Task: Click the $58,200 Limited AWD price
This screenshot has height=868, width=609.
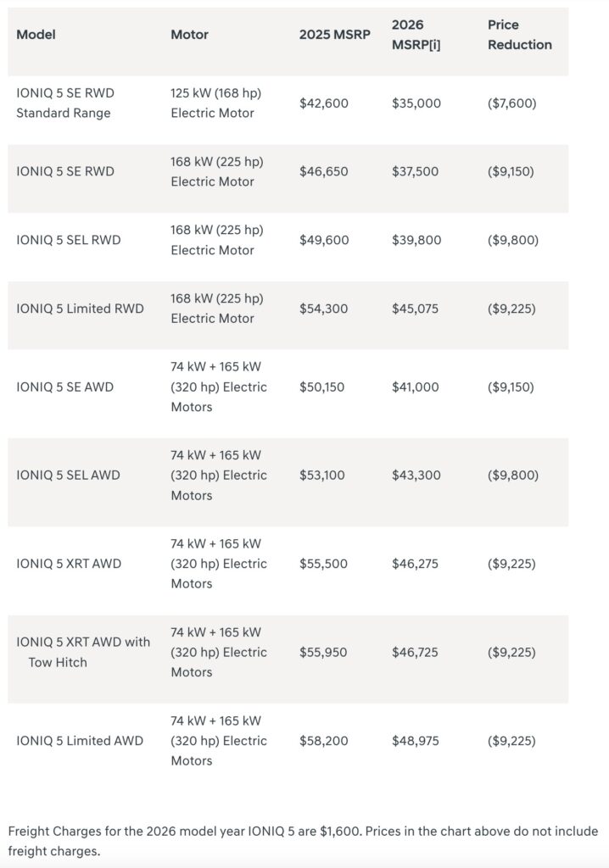Action: (x=323, y=741)
